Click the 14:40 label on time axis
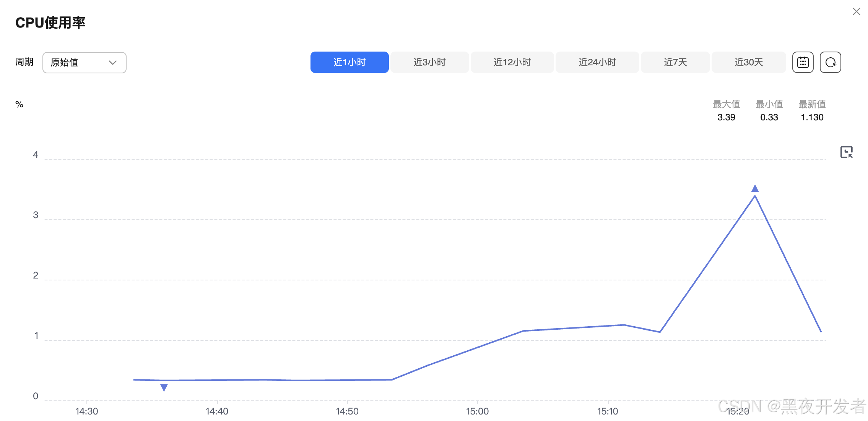 click(217, 411)
